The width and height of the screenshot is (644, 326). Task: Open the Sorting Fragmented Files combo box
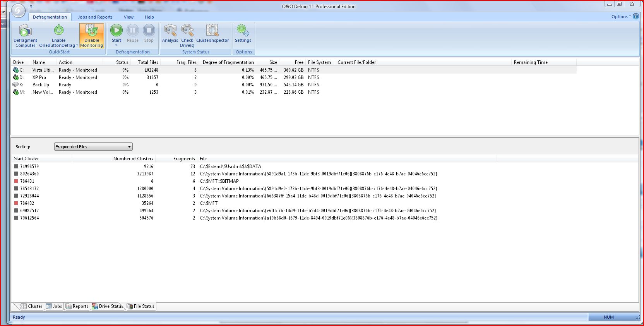pos(93,147)
